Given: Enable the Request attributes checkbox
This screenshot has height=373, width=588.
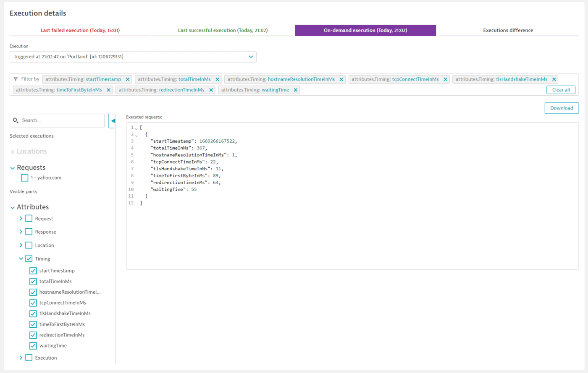Looking at the screenshot, I should 29,218.
